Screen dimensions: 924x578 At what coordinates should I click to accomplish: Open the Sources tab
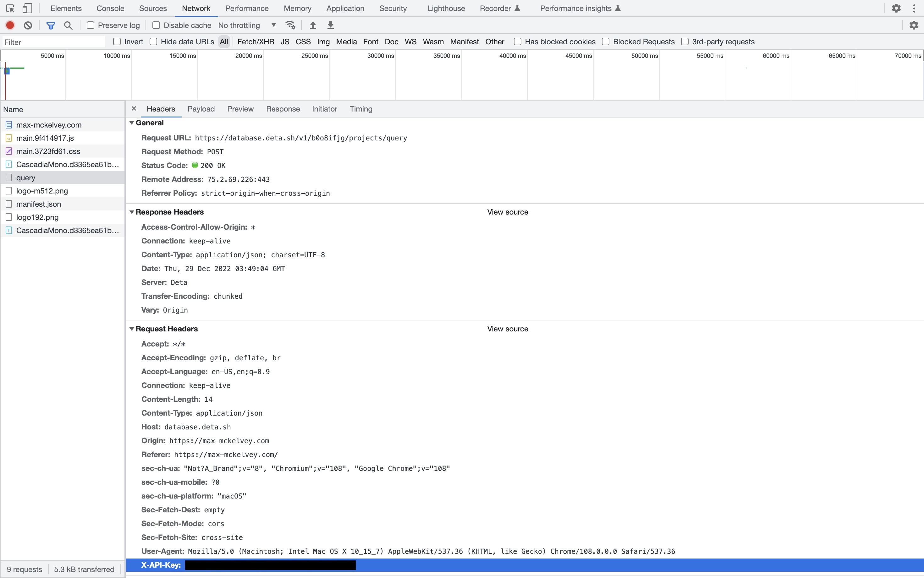(x=153, y=8)
